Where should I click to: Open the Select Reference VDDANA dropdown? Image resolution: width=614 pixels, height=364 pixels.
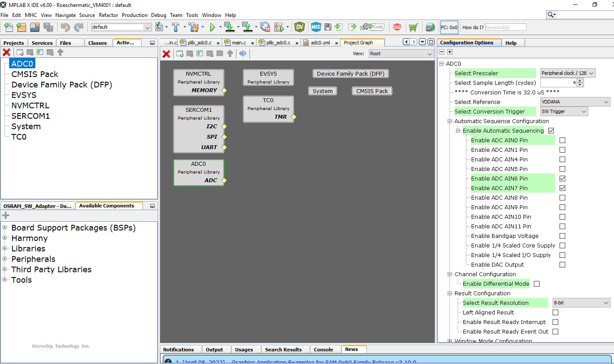[x=575, y=102]
